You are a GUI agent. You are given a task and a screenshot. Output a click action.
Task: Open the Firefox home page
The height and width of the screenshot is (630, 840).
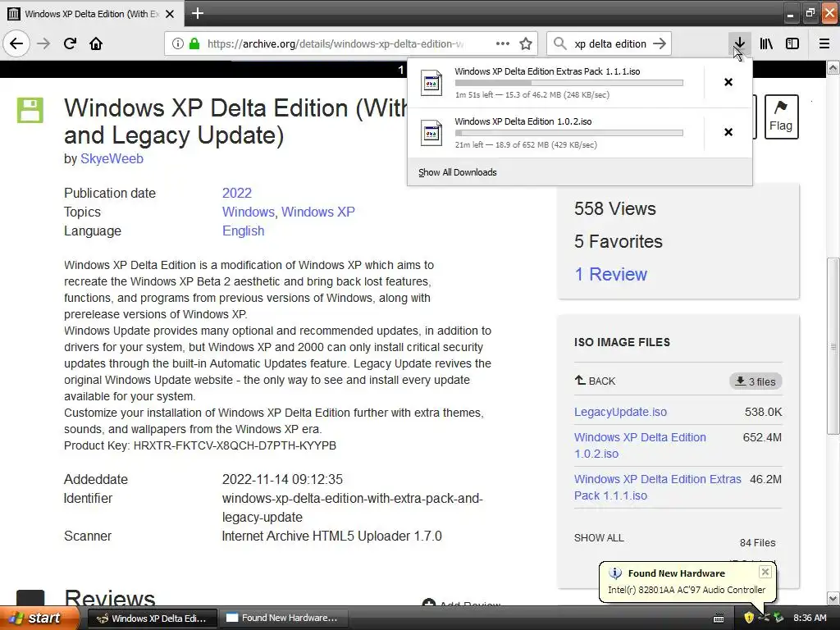[96, 43]
